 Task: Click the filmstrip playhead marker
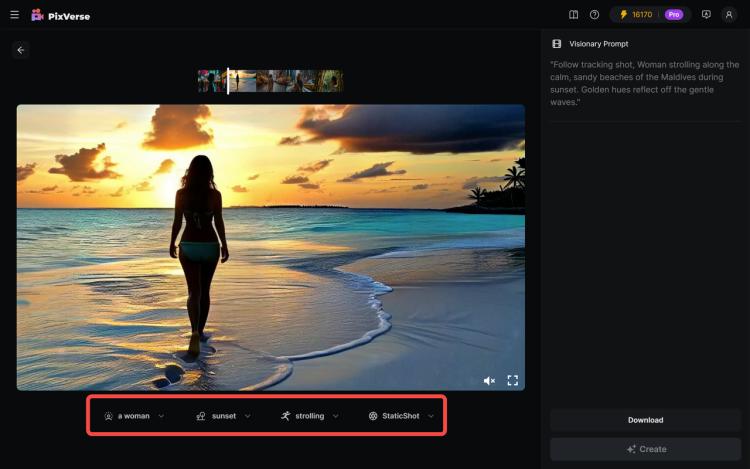[x=228, y=81]
